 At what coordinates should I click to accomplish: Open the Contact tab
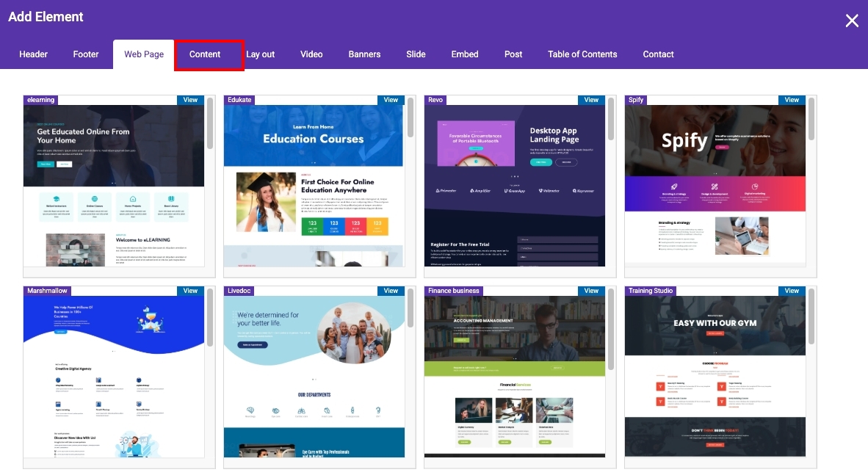click(658, 54)
